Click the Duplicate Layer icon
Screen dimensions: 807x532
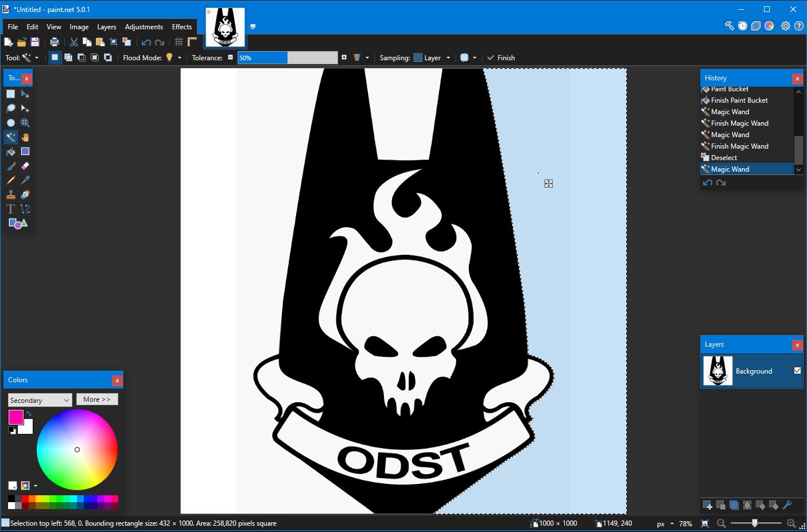(734, 505)
